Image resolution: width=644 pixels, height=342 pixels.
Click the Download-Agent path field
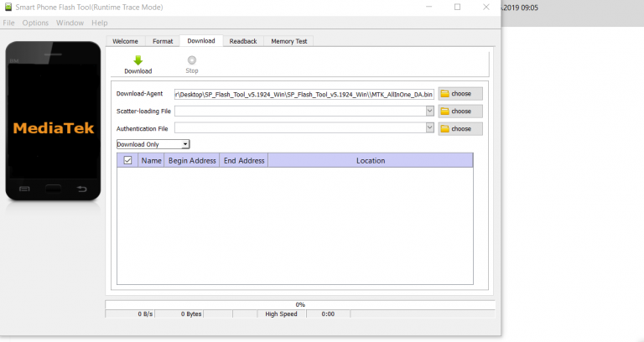(x=304, y=95)
